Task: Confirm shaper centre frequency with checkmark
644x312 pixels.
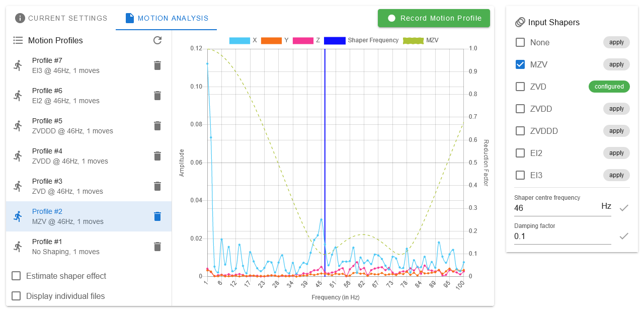Action: (624, 207)
